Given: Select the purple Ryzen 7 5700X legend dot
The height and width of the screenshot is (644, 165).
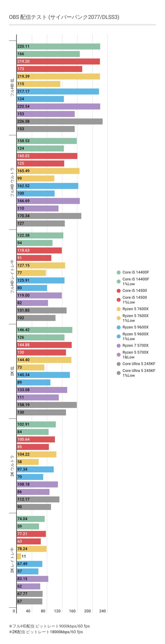Looking at the screenshot, I should 118,346.
